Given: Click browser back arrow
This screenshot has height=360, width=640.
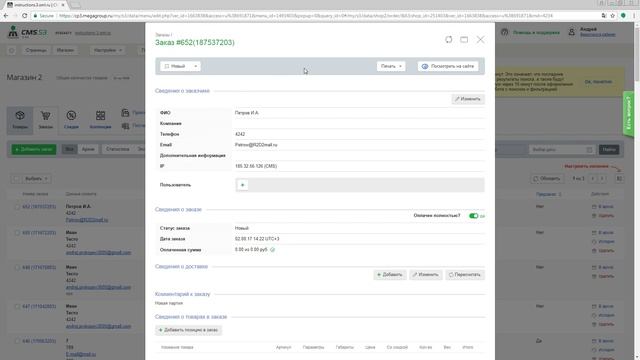Looking at the screenshot, I should 6,16.
